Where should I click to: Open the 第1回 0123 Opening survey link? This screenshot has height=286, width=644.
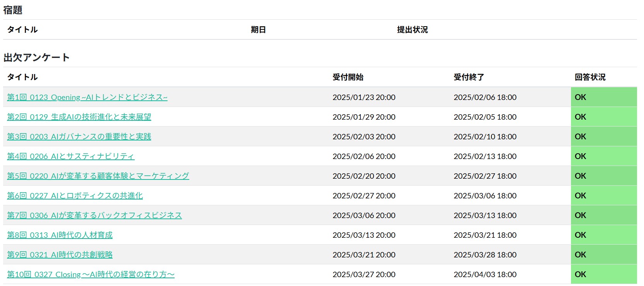click(87, 97)
